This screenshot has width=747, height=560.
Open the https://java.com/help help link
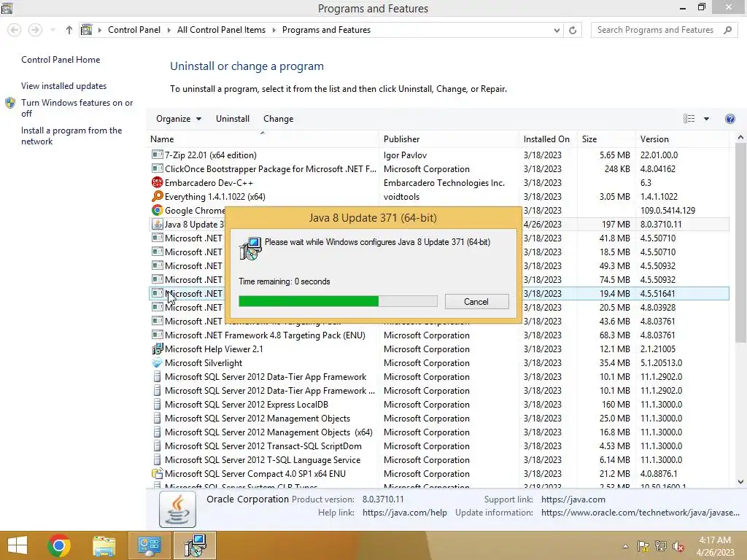click(404, 513)
